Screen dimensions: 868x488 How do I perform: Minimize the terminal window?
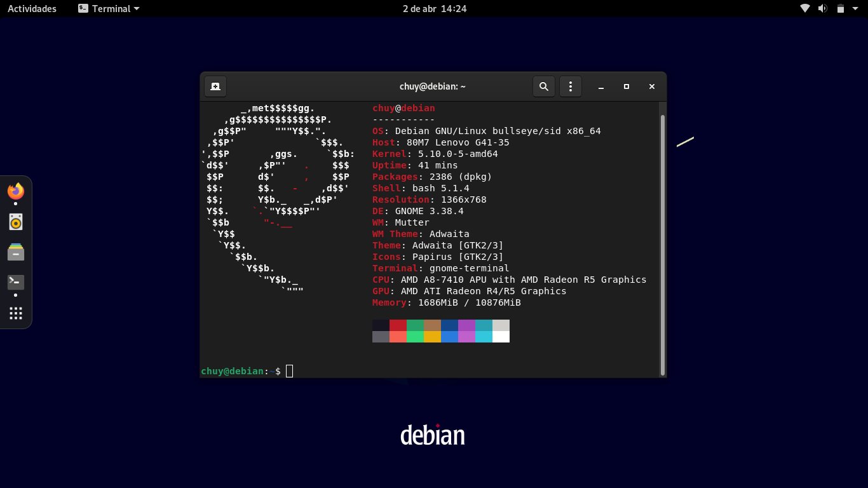tap(601, 86)
